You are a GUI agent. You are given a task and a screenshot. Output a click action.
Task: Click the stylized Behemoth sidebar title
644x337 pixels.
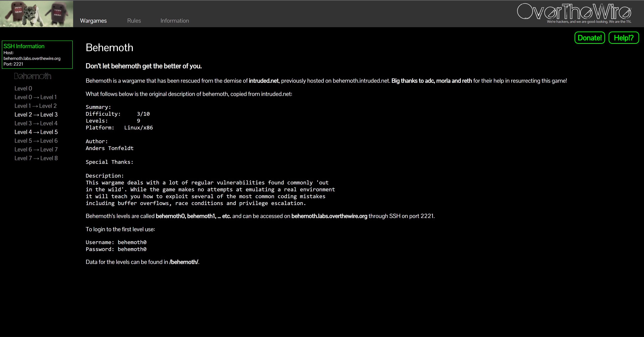[33, 76]
